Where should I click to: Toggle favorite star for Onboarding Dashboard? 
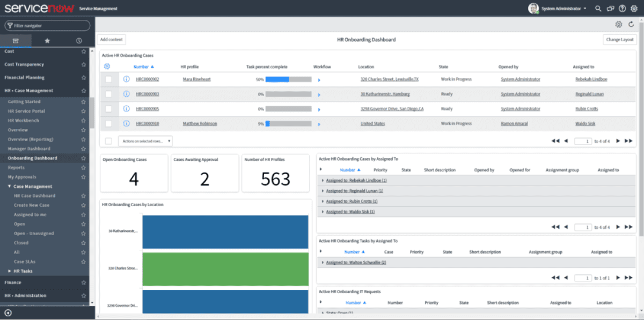84,158
